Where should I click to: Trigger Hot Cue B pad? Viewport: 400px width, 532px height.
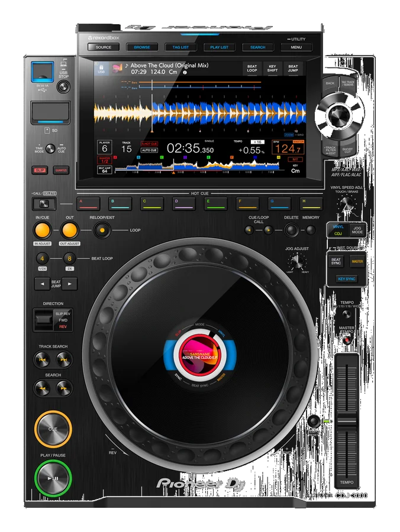[x=120, y=203]
